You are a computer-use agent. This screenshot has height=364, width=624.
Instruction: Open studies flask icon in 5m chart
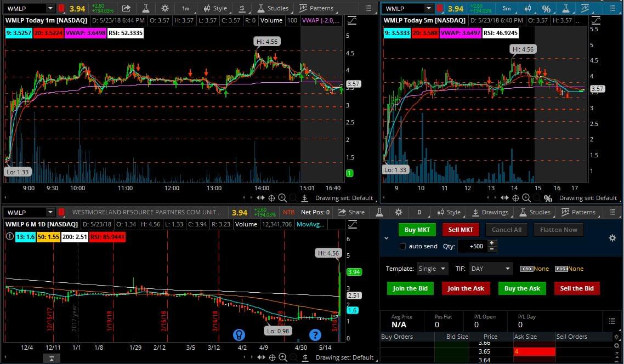565,8
